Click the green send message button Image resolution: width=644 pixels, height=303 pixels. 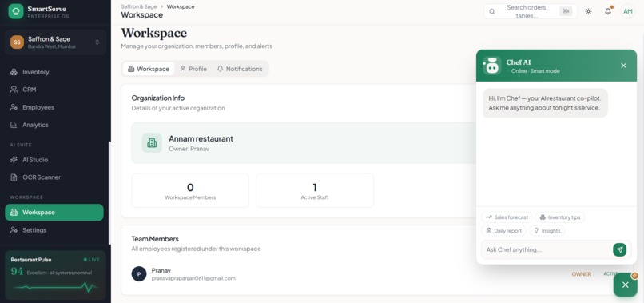point(620,249)
